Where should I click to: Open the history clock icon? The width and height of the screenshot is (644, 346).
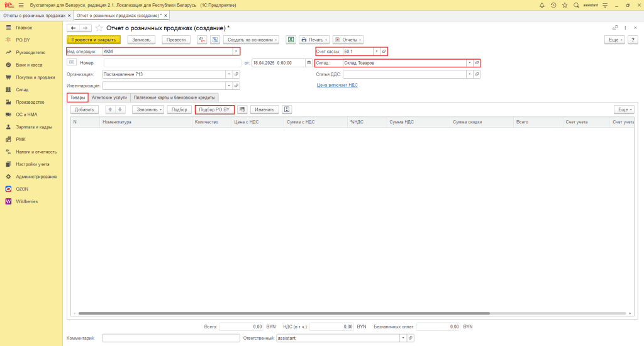553,5
